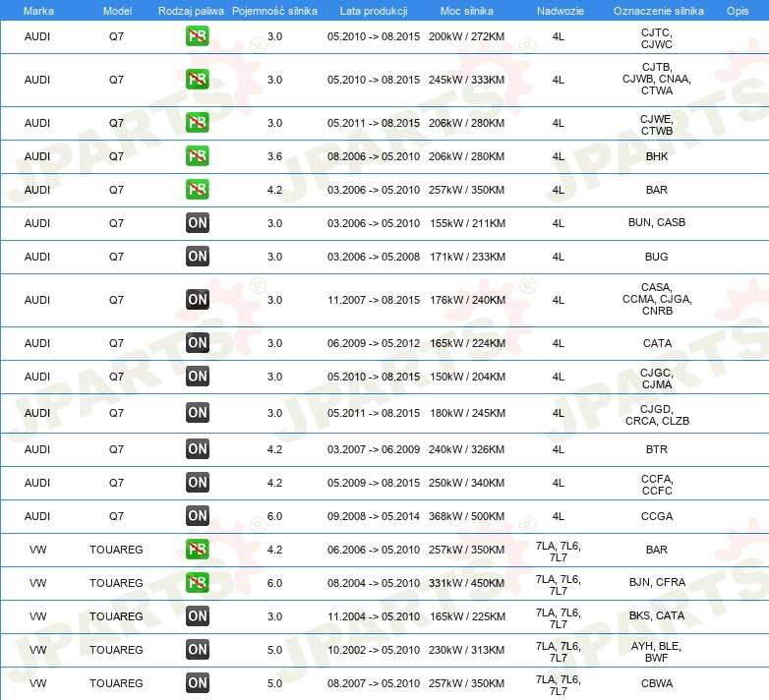Click the ON diesel icon in the CBWA row
769x700 pixels.
point(197,683)
